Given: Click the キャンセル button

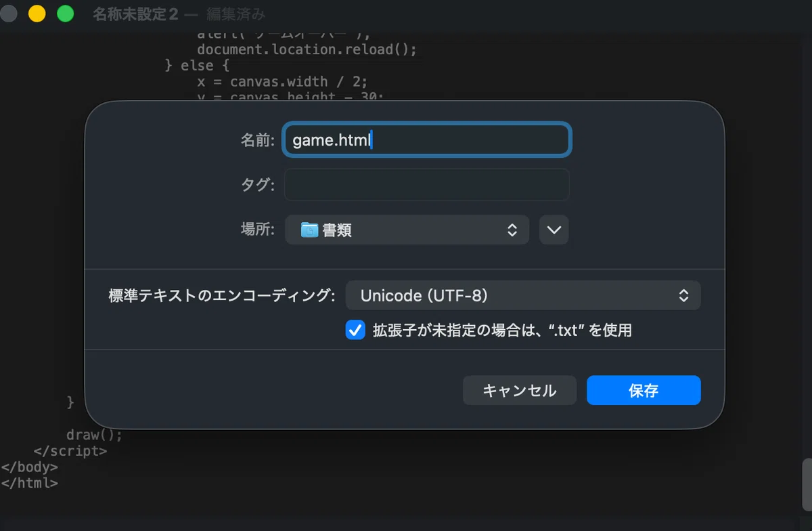Looking at the screenshot, I should (x=520, y=391).
